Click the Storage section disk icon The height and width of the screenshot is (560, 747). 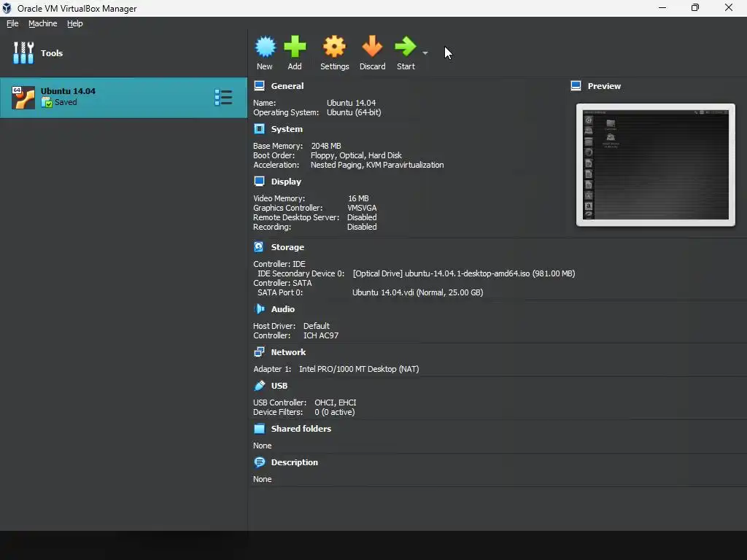tap(259, 247)
